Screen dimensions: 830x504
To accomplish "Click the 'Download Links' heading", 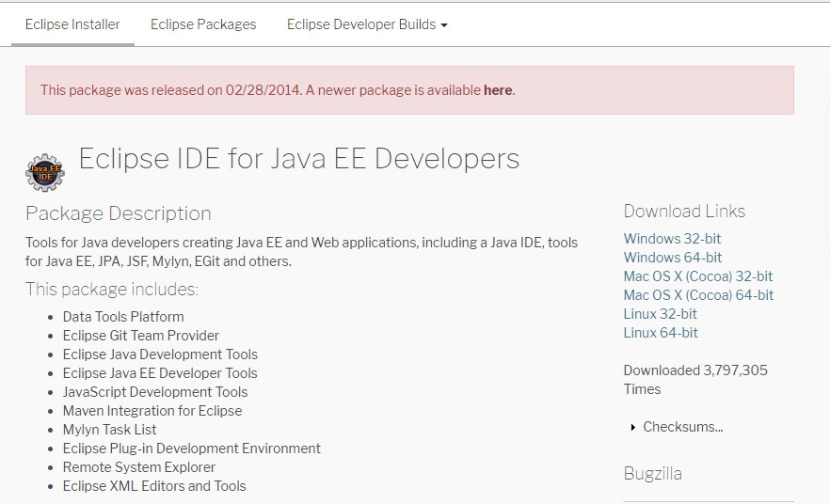I will [x=684, y=211].
